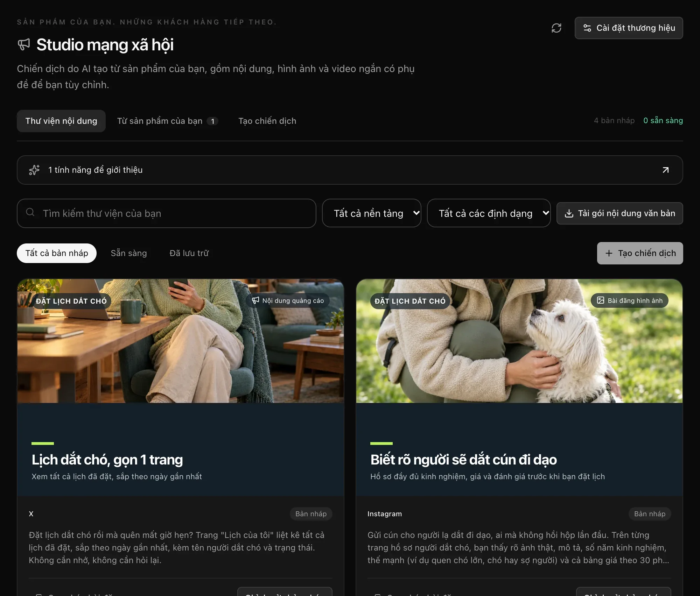Open Từ sản phẩm của bạn tab
This screenshot has height=596, width=700.
[x=168, y=121]
